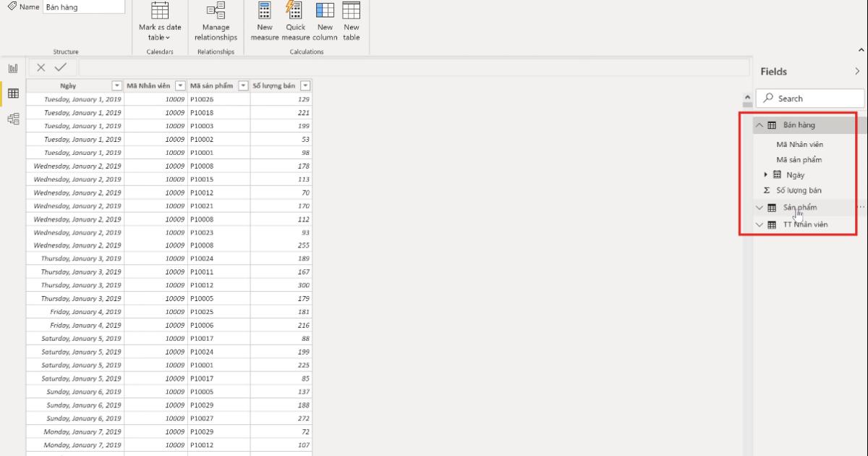Click the Bán hàng table icon

click(x=772, y=125)
